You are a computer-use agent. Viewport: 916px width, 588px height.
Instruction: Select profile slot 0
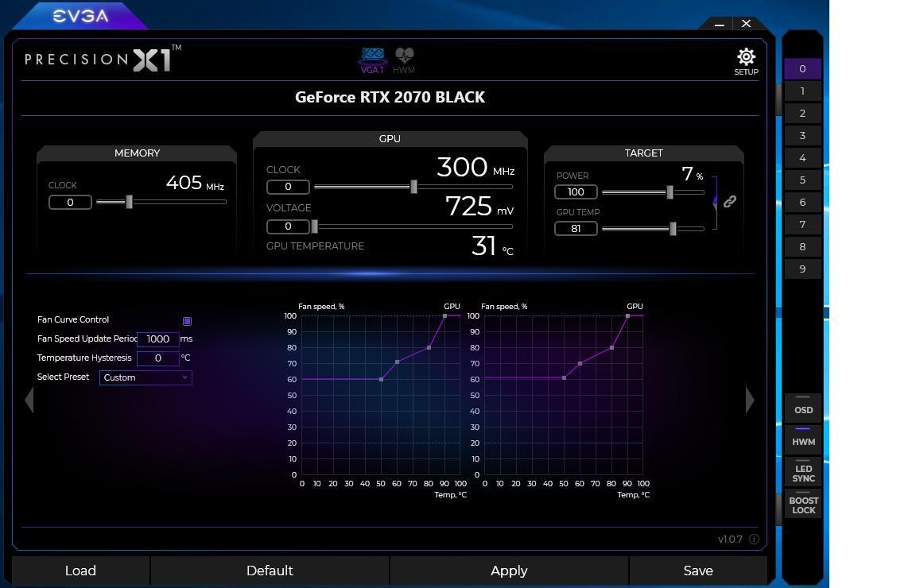coord(802,69)
